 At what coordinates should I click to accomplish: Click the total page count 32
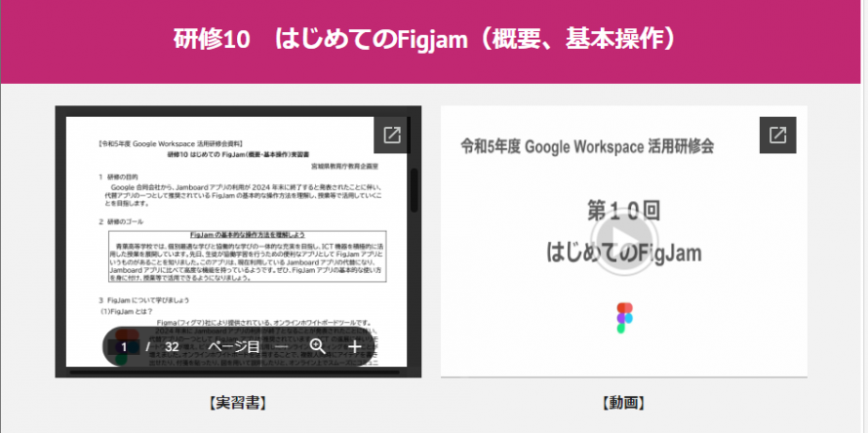pyautogui.click(x=173, y=347)
